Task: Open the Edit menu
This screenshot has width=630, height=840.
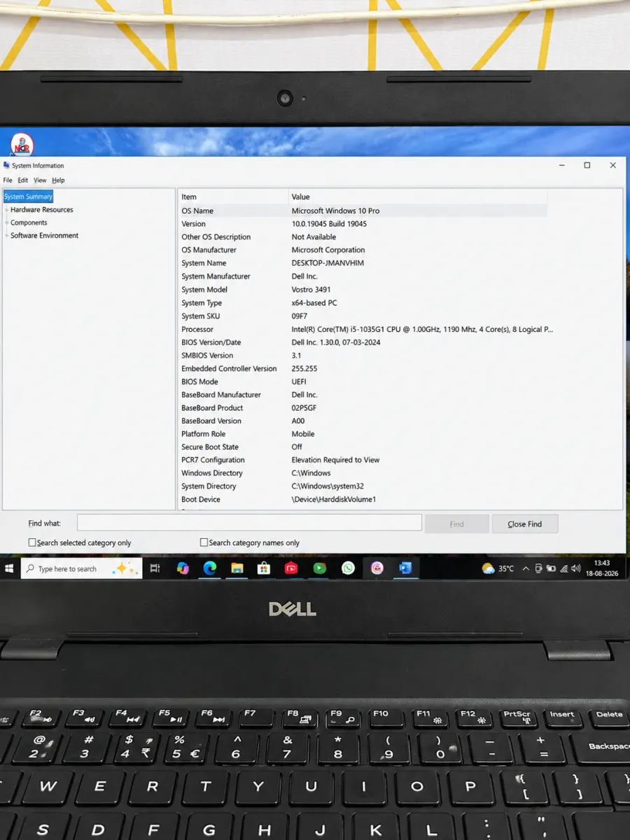Action: [x=23, y=180]
